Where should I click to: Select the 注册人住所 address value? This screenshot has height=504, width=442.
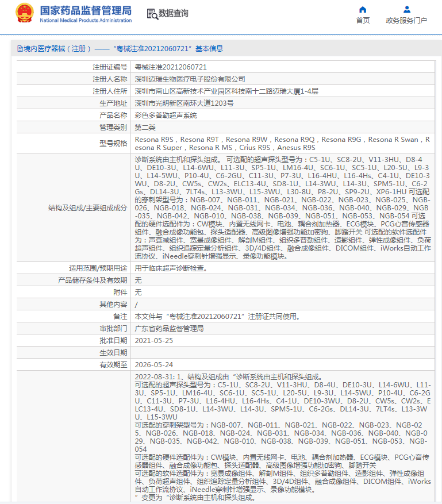click(226, 91)
